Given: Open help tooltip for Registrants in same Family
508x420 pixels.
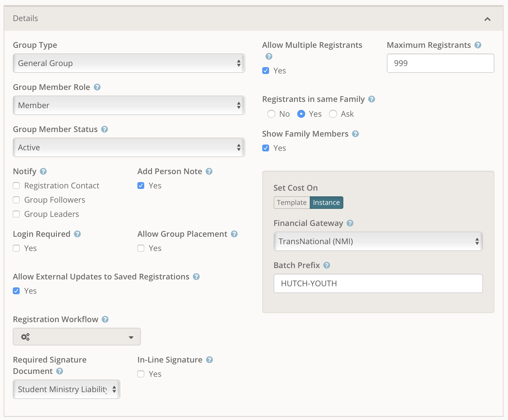Looking at the screenshot, I should point(371,99).
